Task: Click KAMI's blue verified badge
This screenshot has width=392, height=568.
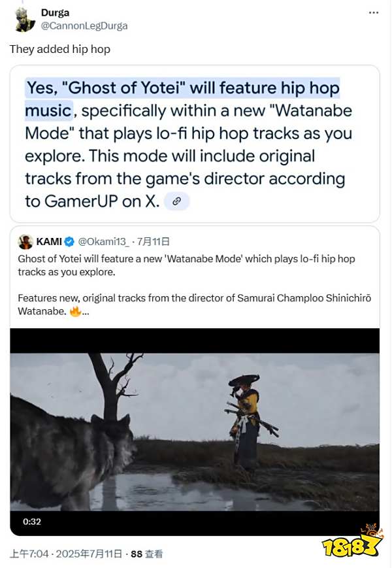Action: tap(69, 242)
